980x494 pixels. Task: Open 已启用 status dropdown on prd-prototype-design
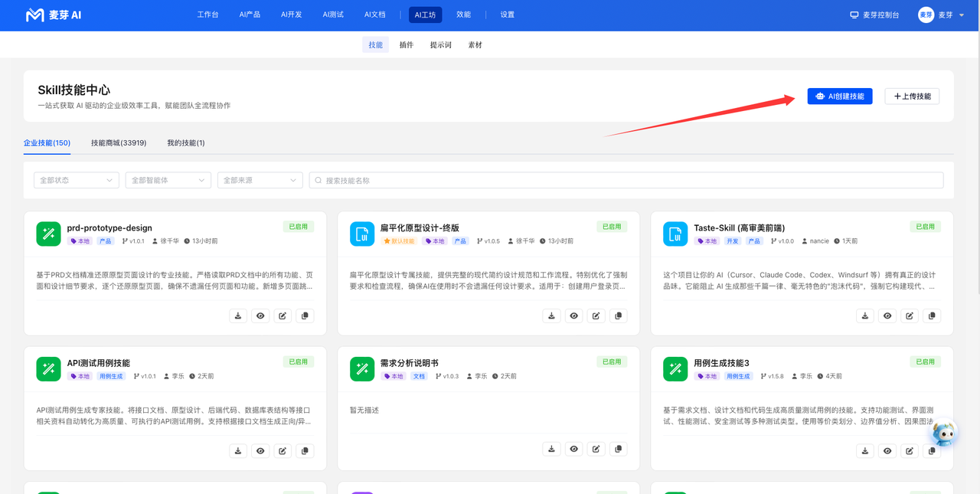tap(298, 227)
